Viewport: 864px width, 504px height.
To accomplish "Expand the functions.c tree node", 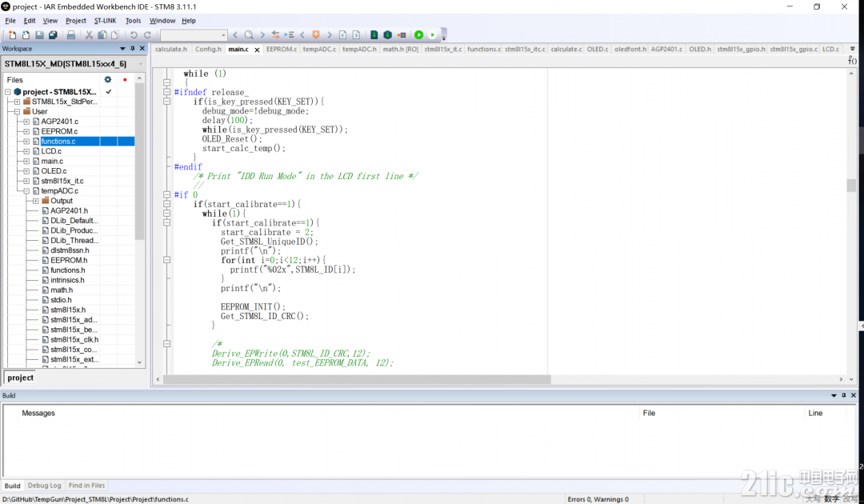I will (26, 142).
